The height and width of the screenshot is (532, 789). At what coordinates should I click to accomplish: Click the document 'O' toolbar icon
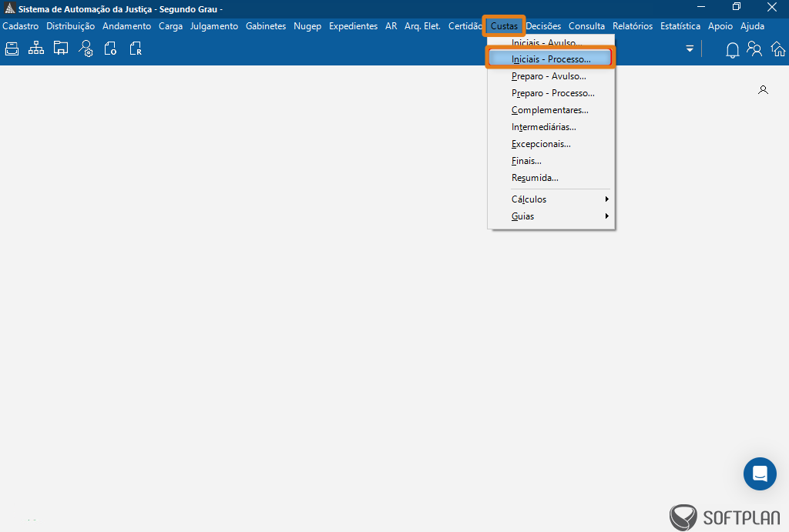[110, 49]
